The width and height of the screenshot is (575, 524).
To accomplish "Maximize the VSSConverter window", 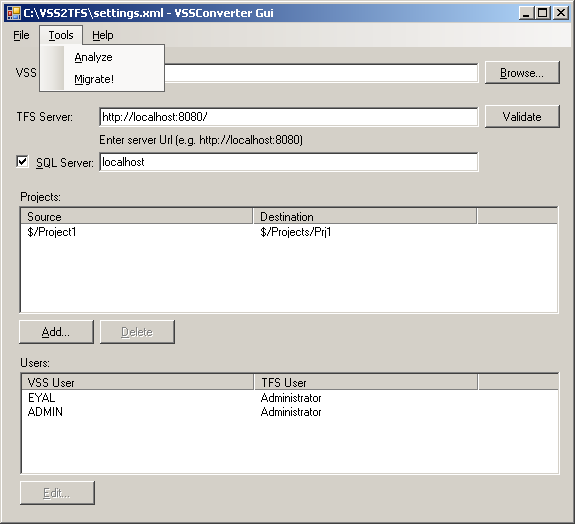I will pyautogui.click(x=543, y=13).
